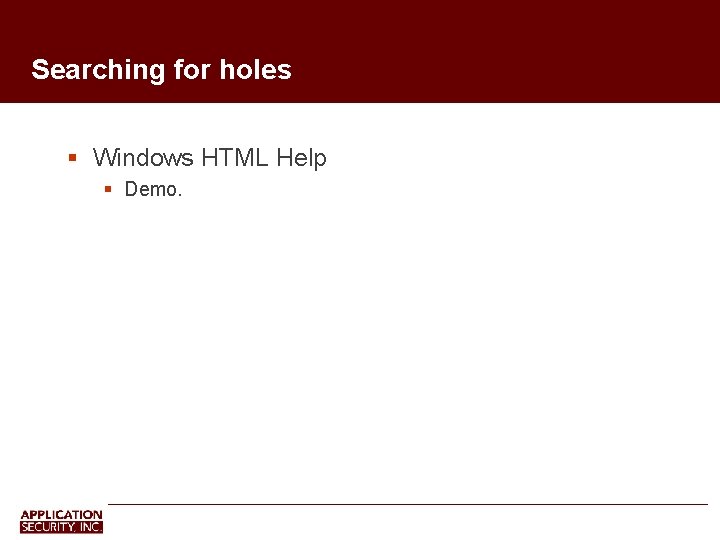Click the period after 'Demo'

click(180, 196)
